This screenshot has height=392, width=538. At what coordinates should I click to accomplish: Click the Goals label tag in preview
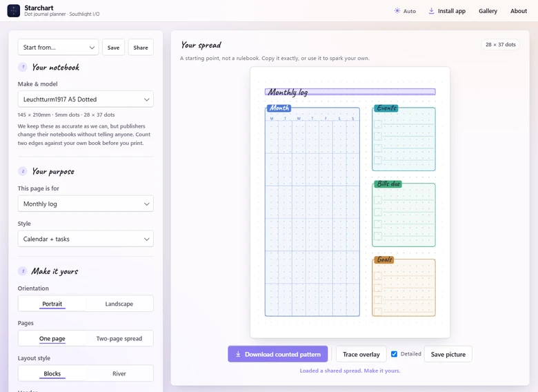pos(384,260)
